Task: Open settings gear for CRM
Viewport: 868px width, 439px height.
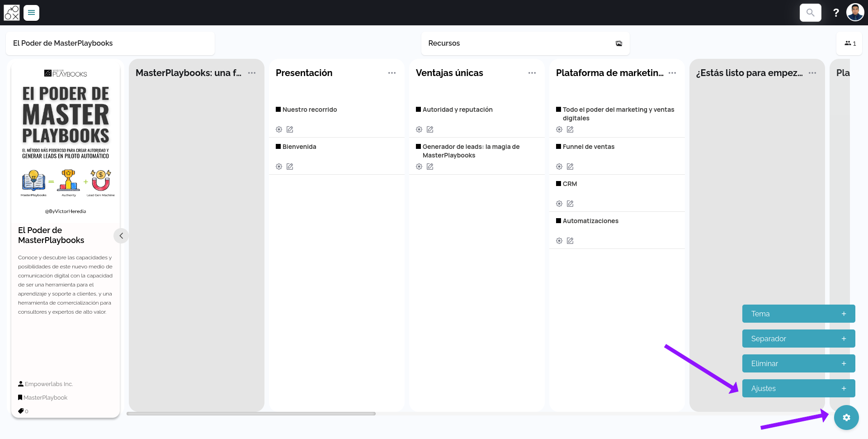Action: click(559, 204)
